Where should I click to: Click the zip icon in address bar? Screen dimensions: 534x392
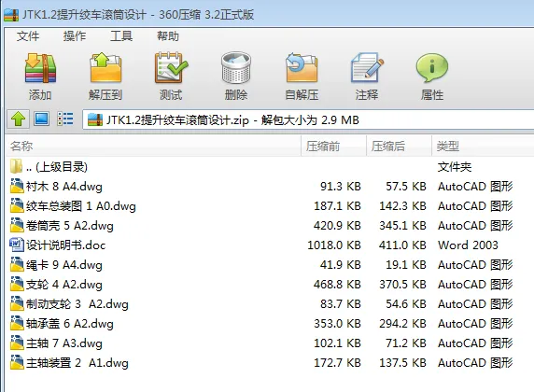(95, 119)
